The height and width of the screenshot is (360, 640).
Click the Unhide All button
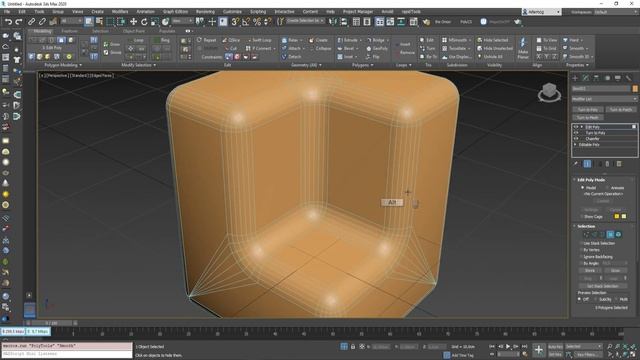489,56
